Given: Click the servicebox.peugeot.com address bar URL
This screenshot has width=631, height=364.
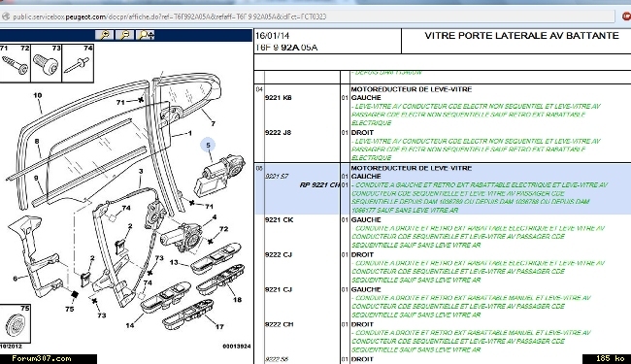Looking at the screenshot, I should click(170, 17).
